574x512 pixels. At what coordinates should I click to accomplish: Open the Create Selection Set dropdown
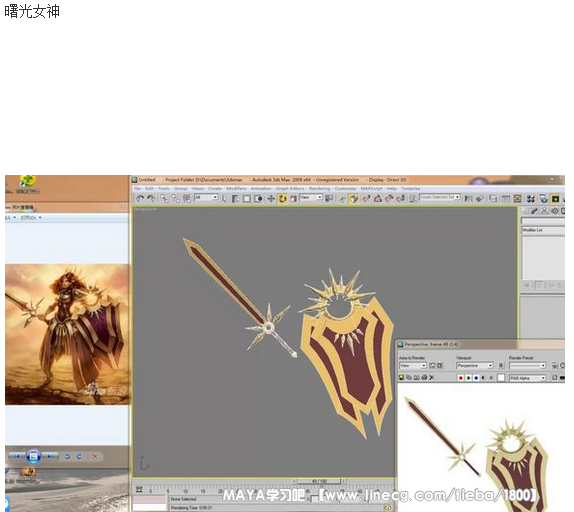click(440, 197)
